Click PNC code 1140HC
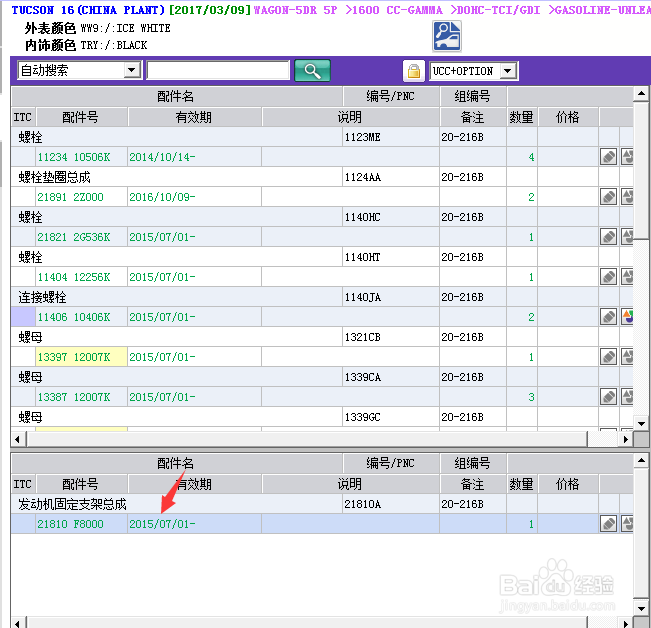Screen dimensions: 651x628 click(362, 217)
